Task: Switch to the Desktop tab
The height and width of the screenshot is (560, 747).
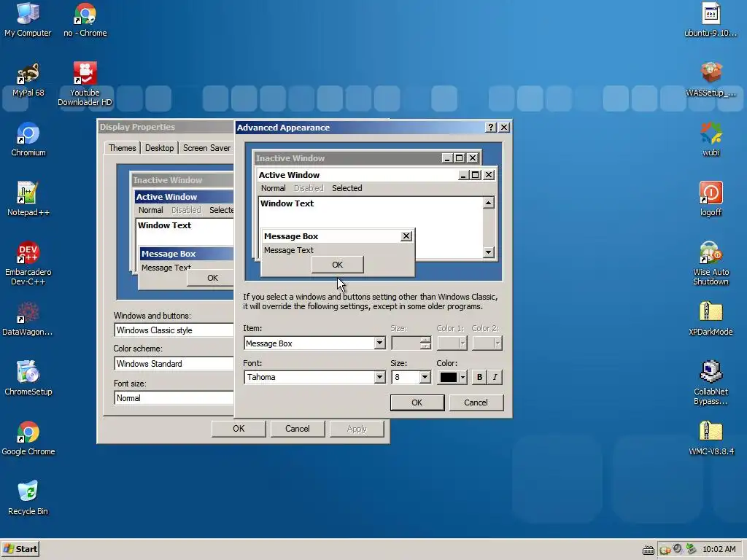Action: [x=159, y=147]
